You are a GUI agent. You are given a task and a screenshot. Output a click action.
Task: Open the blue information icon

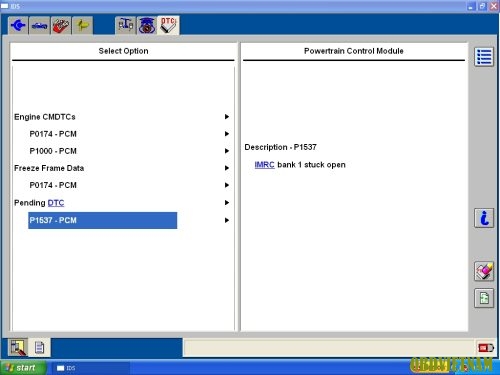click(484, 218)
